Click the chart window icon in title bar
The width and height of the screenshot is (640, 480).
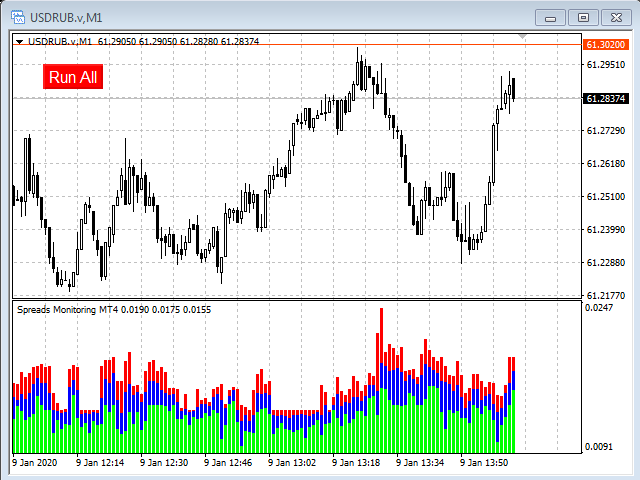(18, 17)
